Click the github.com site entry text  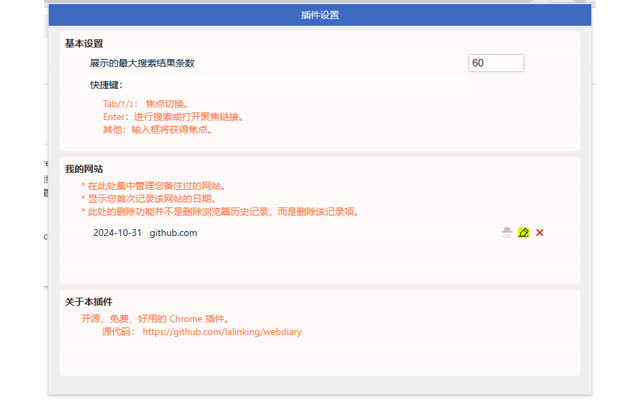click(173, 233)
